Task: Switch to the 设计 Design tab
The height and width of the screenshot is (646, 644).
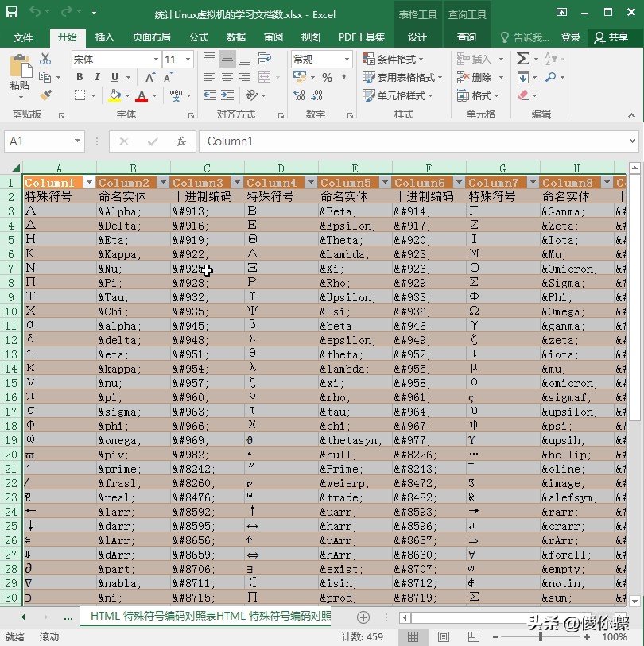Action: pos(417,37)
